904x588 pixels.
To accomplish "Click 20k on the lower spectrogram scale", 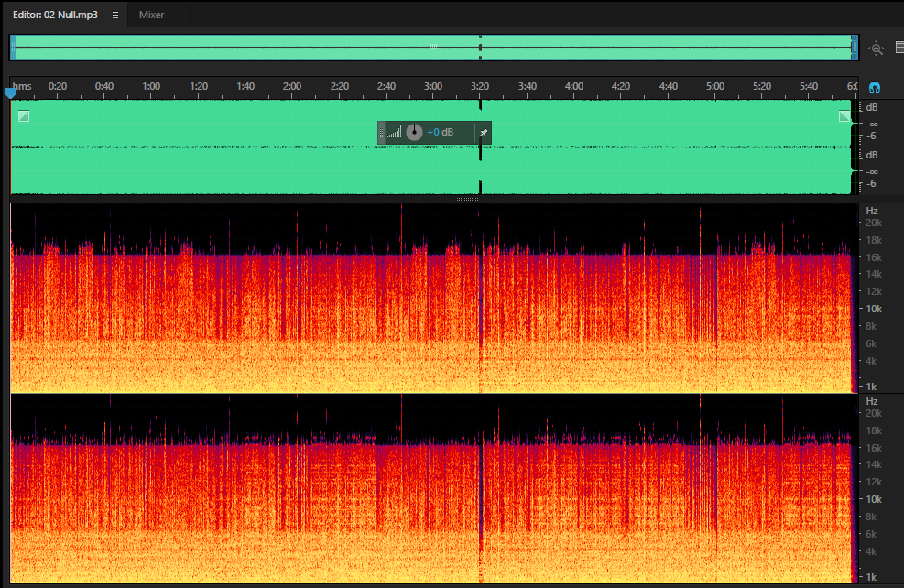I will 874,413.
